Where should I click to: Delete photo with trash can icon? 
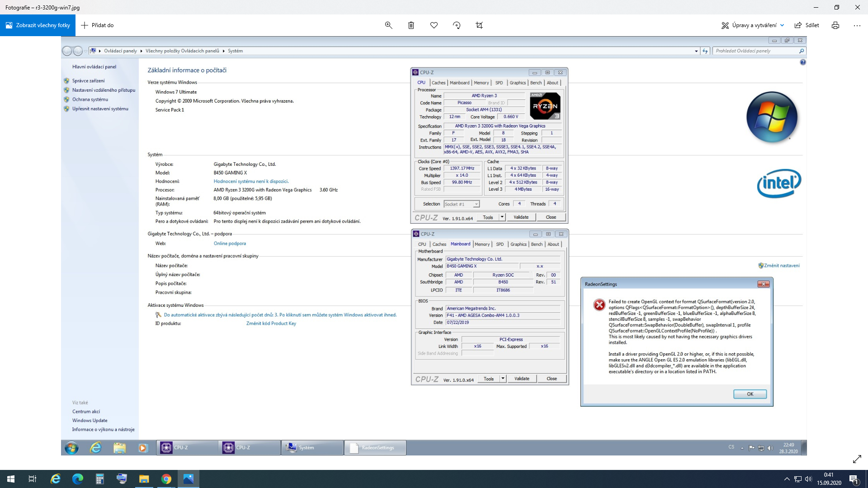(411, 25)
